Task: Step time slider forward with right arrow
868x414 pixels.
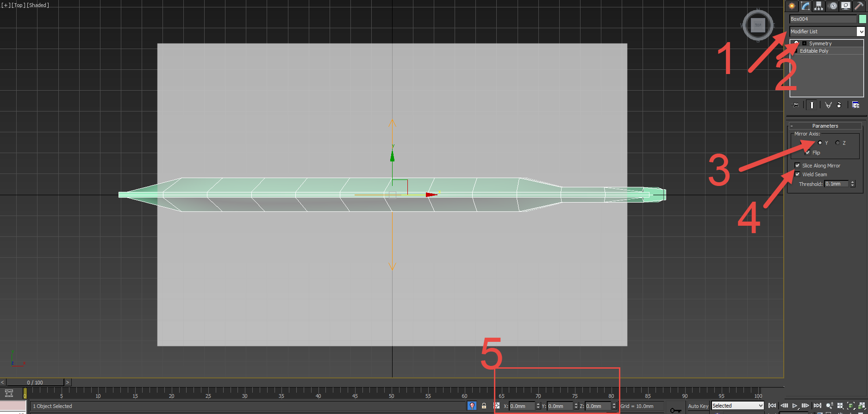Action: [x=68, y=383]
